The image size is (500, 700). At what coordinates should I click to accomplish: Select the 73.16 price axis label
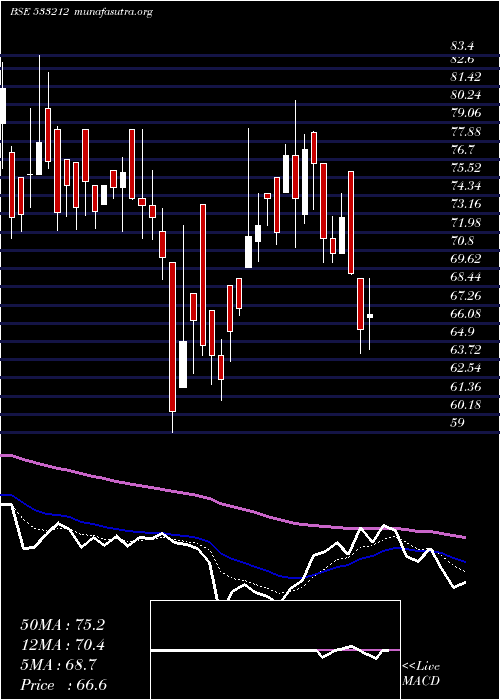[466, 204]
